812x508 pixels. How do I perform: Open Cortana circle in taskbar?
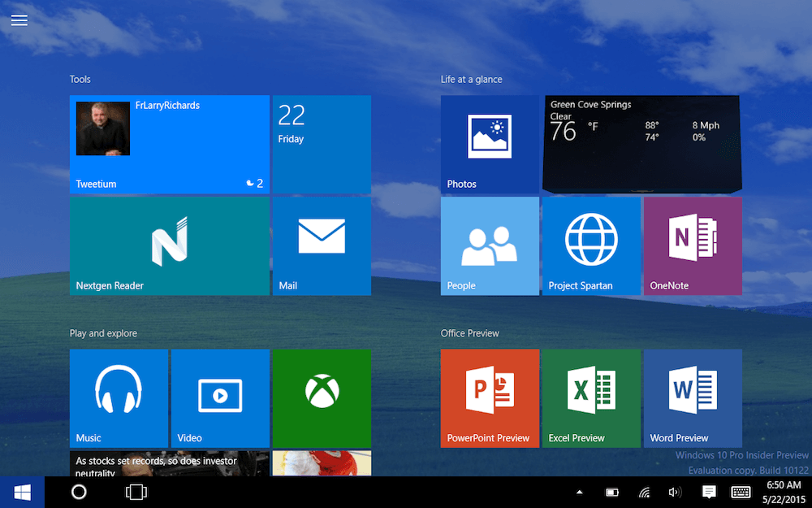(x=79, y=492)
